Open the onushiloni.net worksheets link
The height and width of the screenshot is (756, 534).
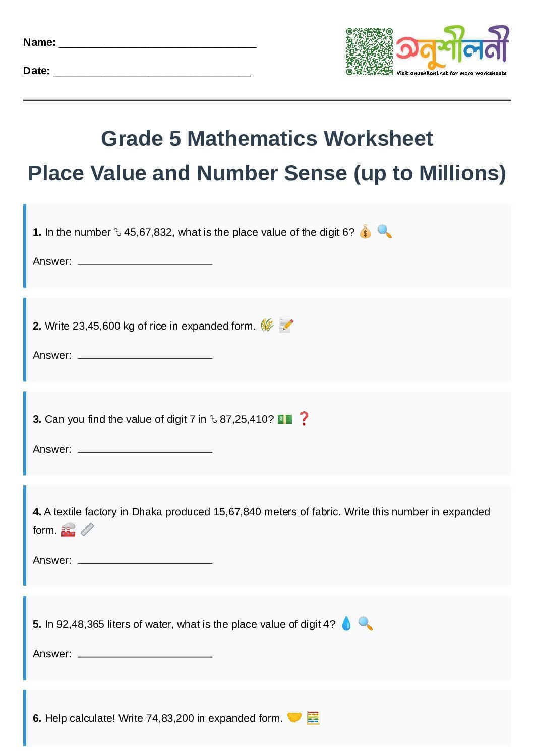coord(451,73)
